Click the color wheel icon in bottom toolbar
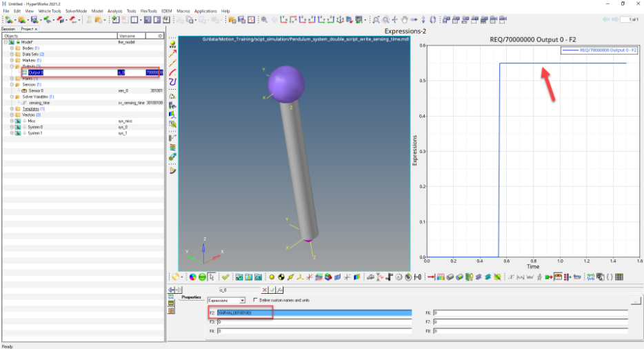Image resolution: width=644 pixels, height=349 pixels. 192,277
